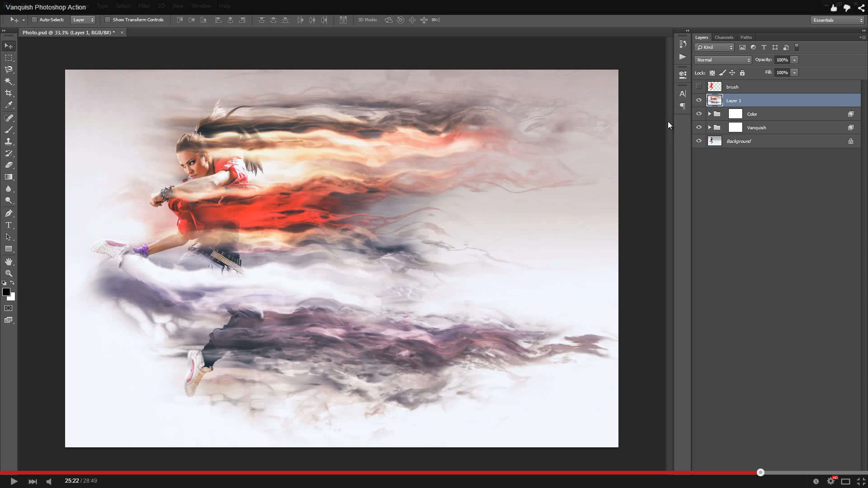Enable Lock transparent pixels for Layer 1
The image size is (868, 488).
coord(712,73)
